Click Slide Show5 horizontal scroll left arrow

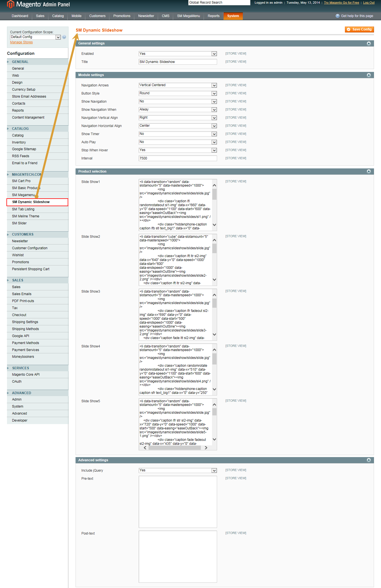pos(145,448)
